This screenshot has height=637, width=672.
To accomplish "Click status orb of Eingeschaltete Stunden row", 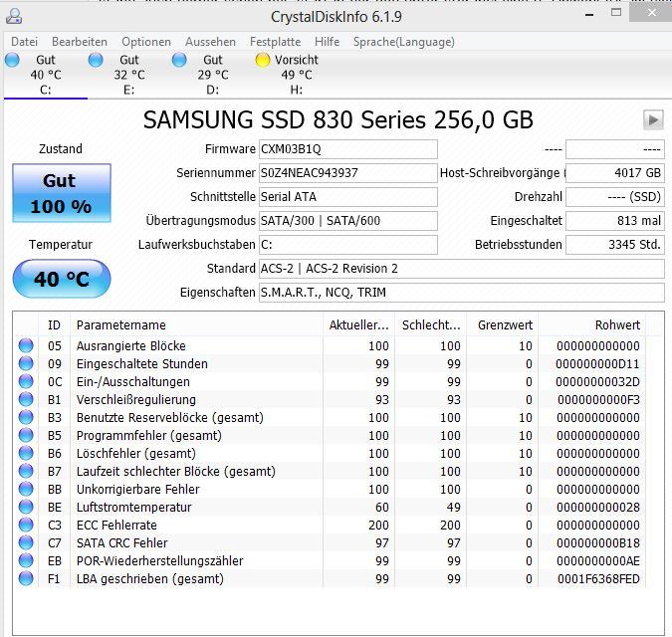I will (x=26, y=363).
